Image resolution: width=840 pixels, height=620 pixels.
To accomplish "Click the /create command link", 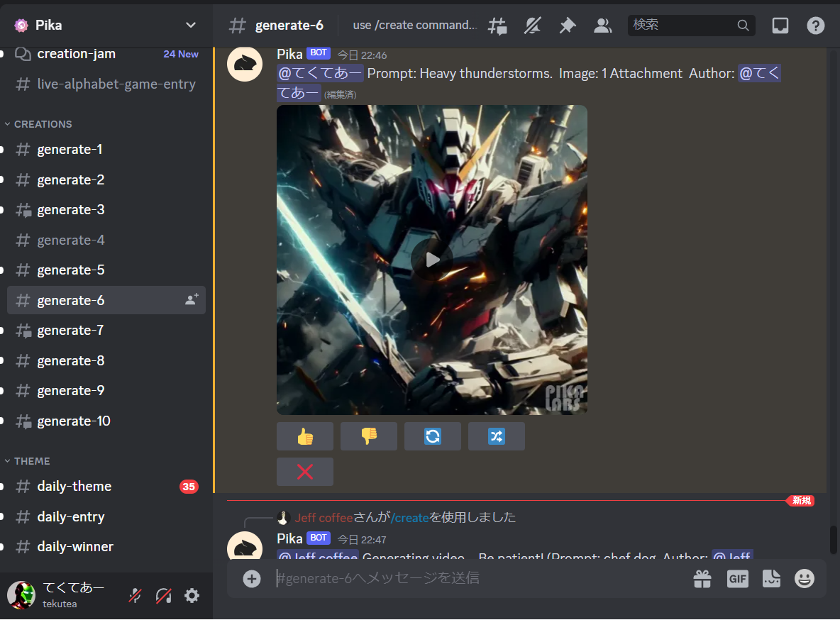I will (x=410, y=518).
